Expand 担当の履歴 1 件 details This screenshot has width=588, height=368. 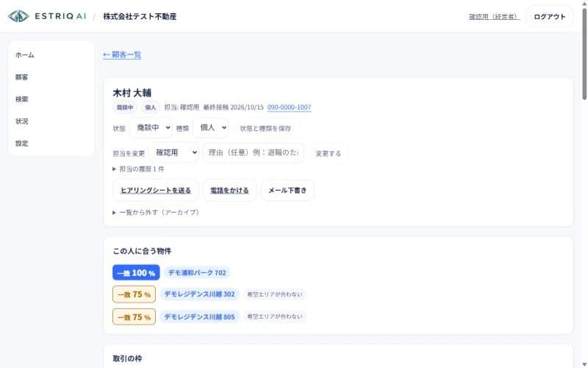(x=139, y=169)
